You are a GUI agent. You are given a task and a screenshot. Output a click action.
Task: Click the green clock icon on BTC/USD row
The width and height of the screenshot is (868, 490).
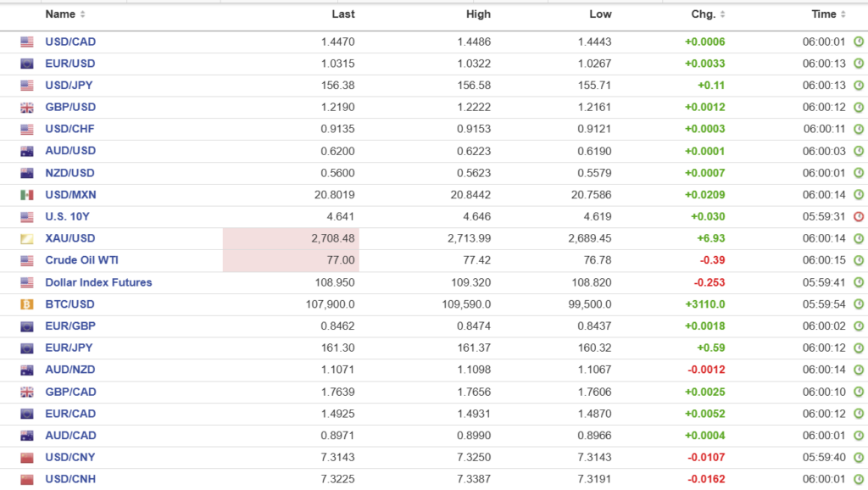coord(859,304)
